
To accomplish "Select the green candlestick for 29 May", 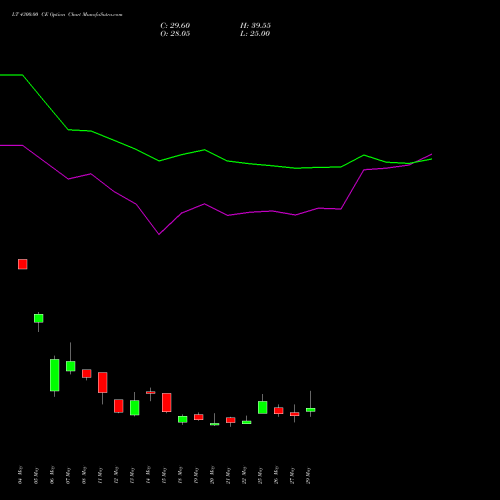I will click(x=311, y=410).
